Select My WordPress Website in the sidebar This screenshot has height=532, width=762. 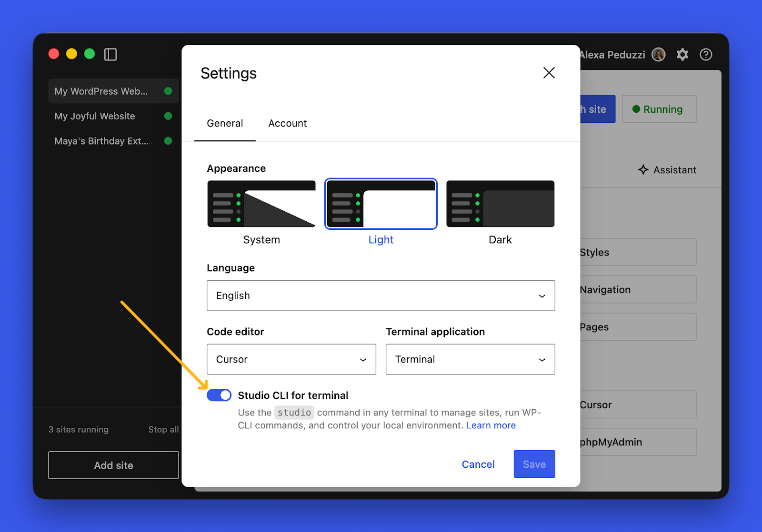point(100,91)
